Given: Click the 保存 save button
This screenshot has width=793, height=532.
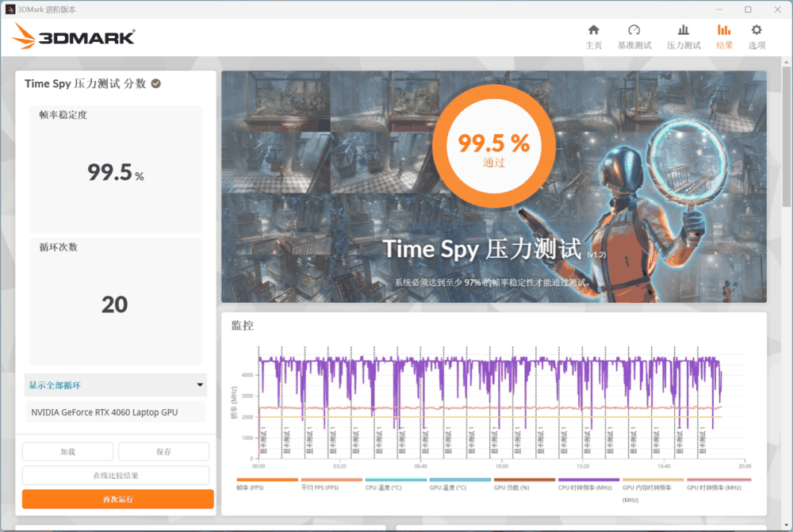Looking at the screenshot, I should pyautogui.click(x=163, y=451).
